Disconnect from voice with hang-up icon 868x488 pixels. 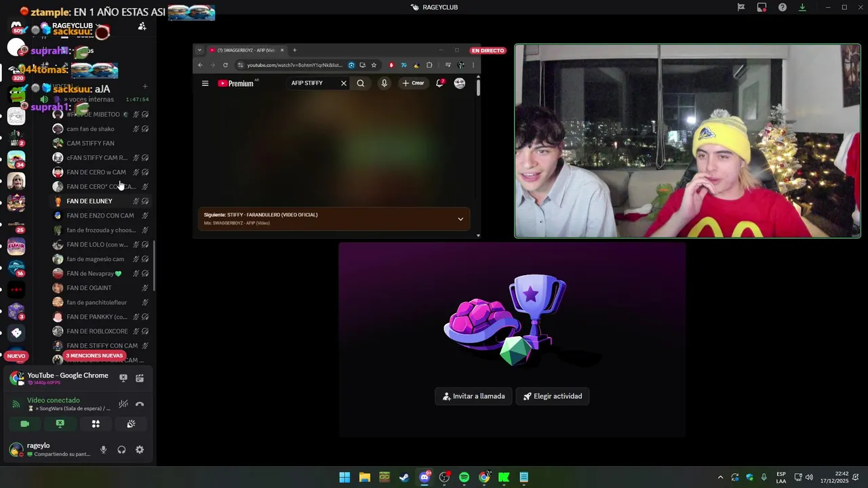click(140, 404)
